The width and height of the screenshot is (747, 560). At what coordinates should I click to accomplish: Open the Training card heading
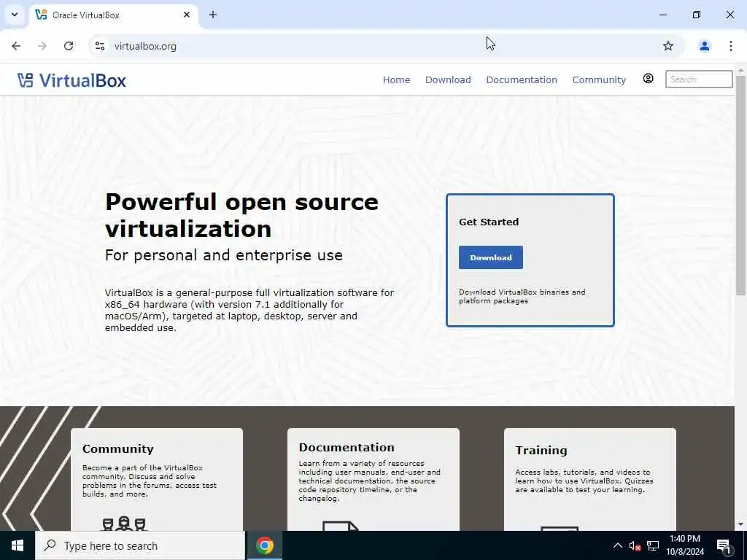pos(541,450)
